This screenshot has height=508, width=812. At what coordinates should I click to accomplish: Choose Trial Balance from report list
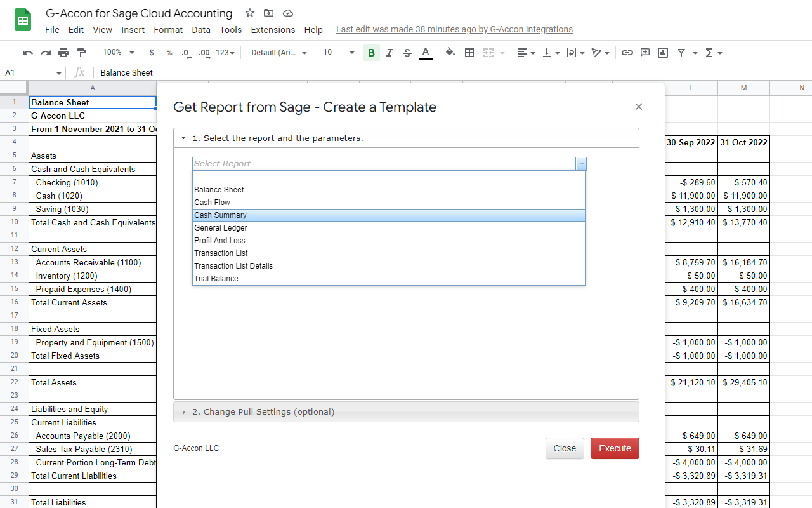tap(388, 279)
